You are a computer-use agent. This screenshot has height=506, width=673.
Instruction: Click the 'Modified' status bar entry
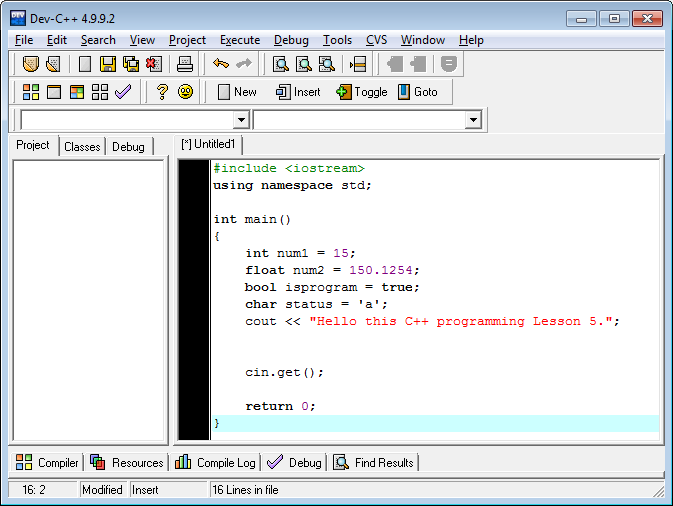tap(102, 490)
